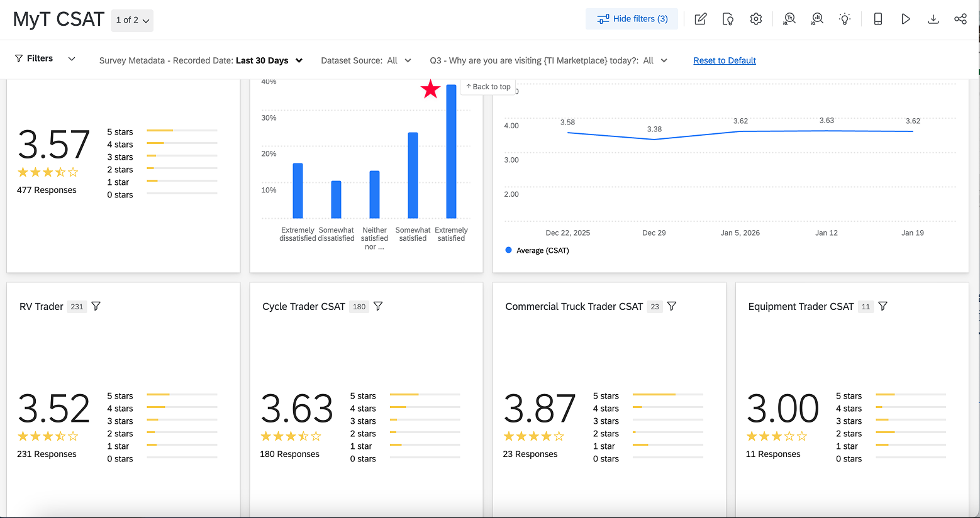Click the 'Dec 22, 2025' axis label
Viewport: 980px width, 518px height.
click(568, 233)
